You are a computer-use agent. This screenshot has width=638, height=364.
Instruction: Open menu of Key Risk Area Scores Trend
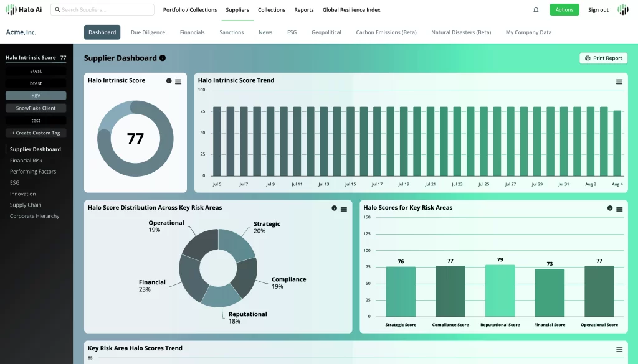pos(619,350)
